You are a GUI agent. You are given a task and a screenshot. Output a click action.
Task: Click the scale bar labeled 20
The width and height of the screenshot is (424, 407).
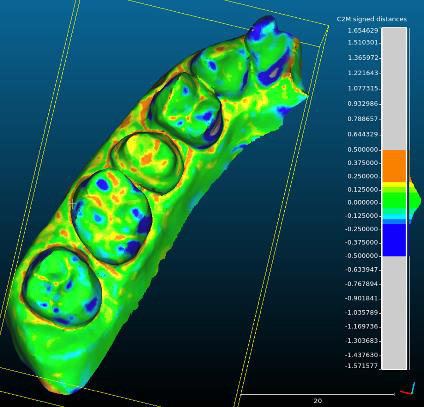coord(317,397)
